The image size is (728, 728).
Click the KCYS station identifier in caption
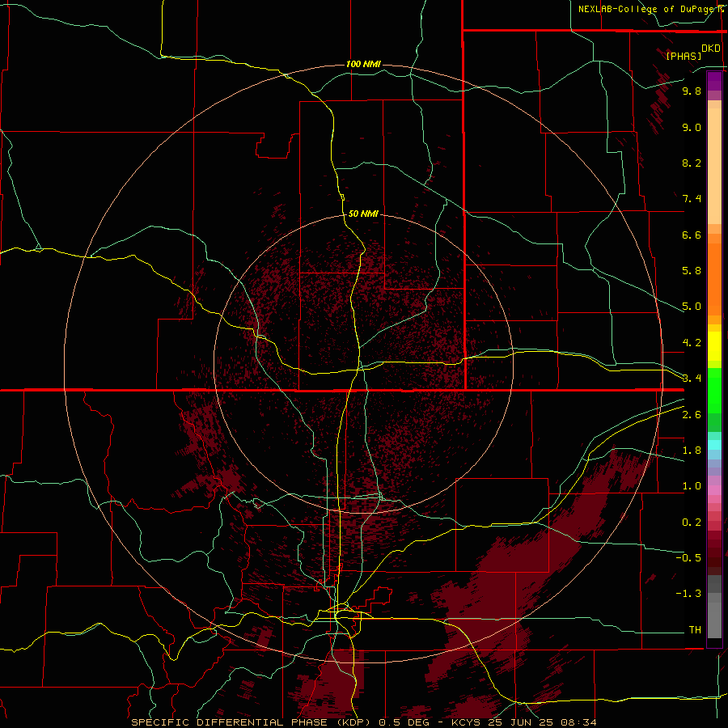(468, 722)
